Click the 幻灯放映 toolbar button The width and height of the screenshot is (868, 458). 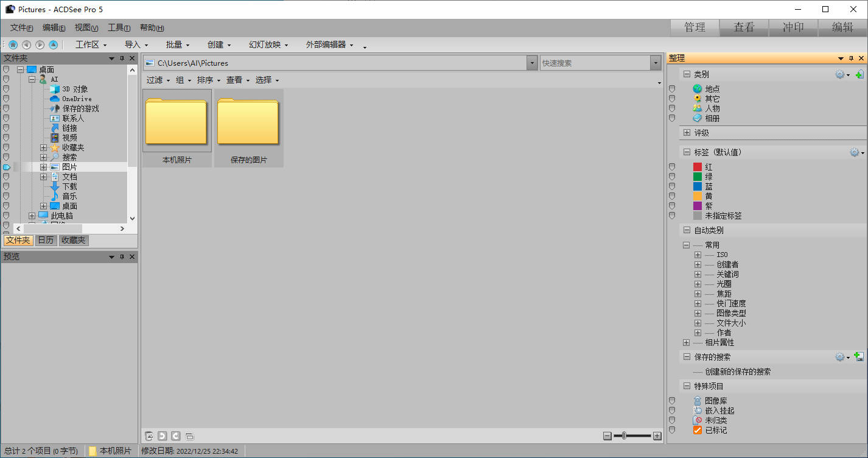(268, 44)
